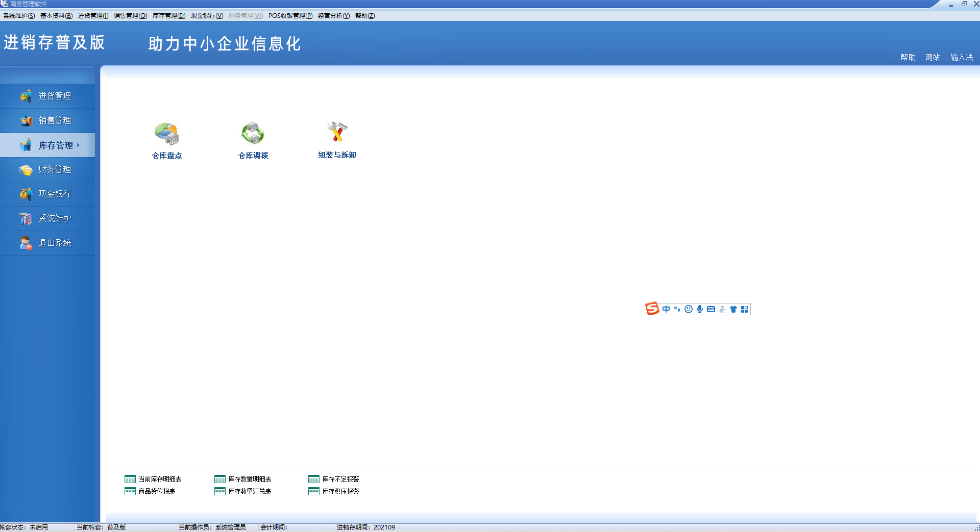Open the 基本资料(B) menu

(57, 16)
